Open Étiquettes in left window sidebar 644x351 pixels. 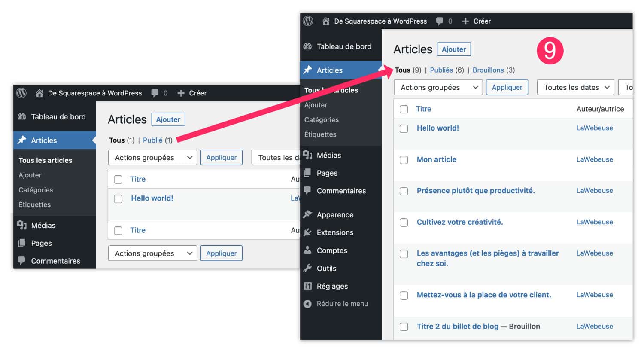click(35, 204)
